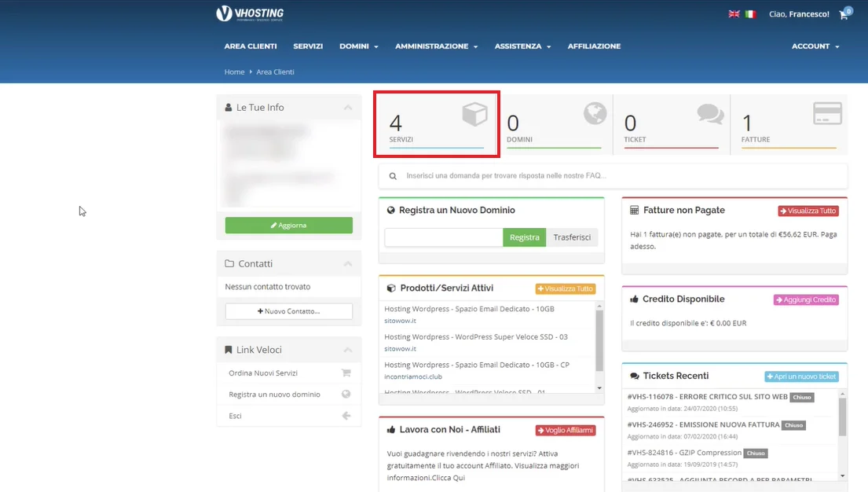Click the Trasferisci button
This screenshot has height=492, width=868.
[x=572, y=237]
